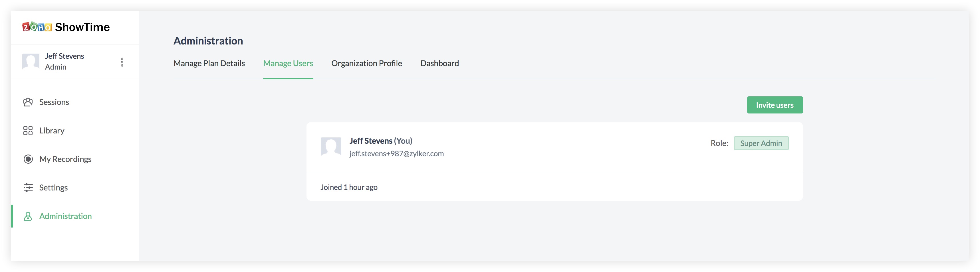Click the My Recordings record icon

pyautogui.click(x=28, y=159)
